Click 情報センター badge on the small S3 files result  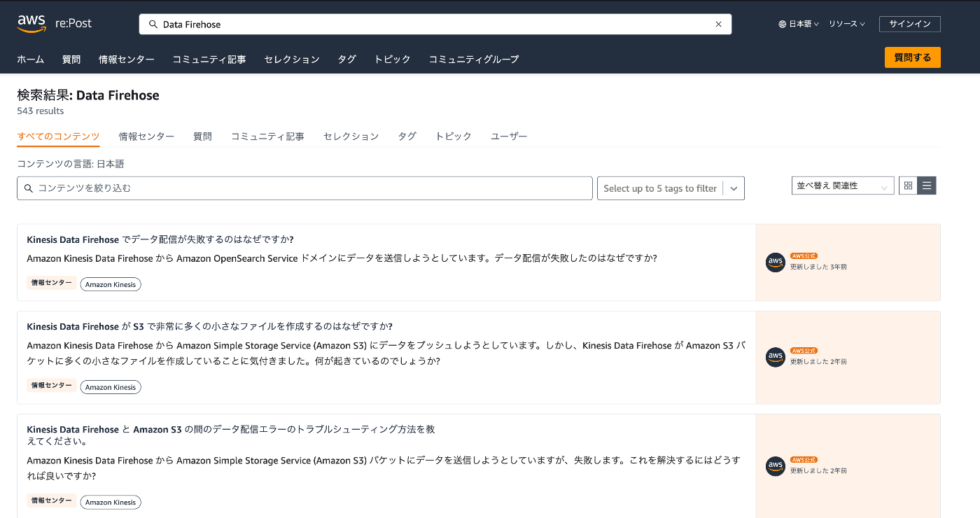coord(52,386)
